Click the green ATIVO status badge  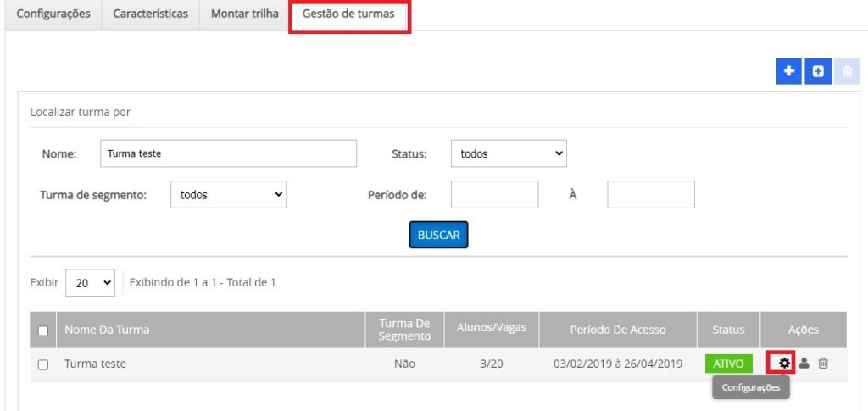728,364
